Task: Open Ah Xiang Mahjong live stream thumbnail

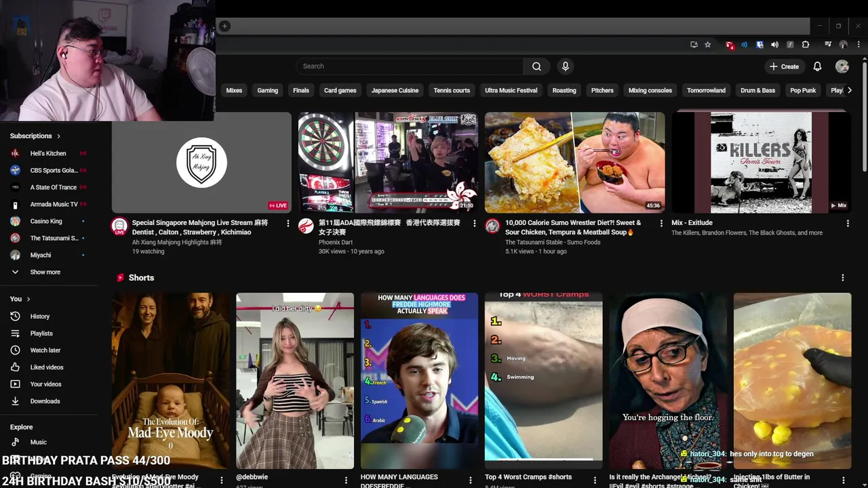Action: click(x=201, y=163)
